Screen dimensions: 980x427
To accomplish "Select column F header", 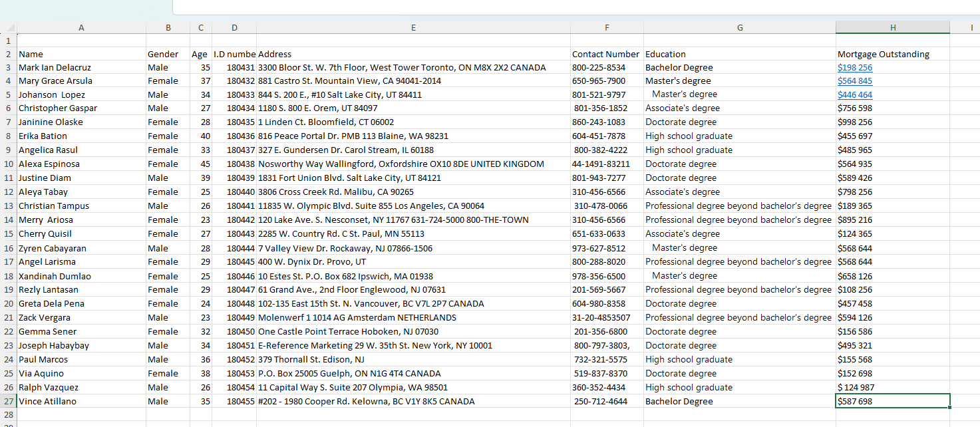I will [x=607, y=27].
